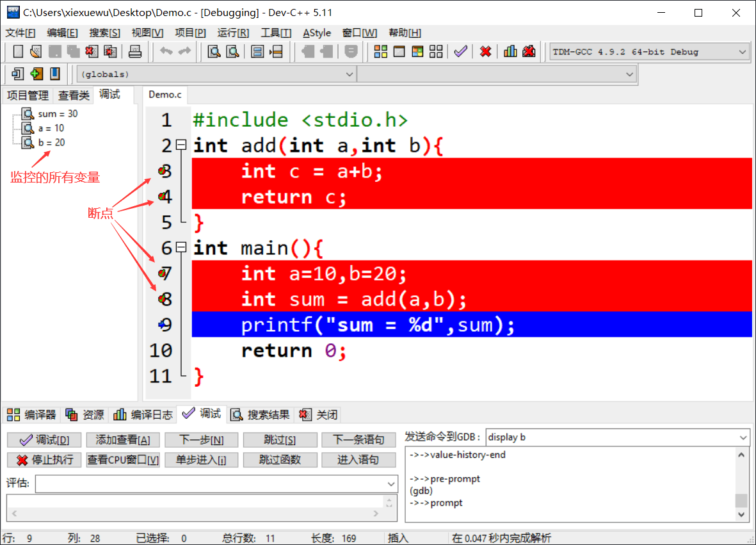Click the 下一步[N] debug button

[x=201, y=440]
